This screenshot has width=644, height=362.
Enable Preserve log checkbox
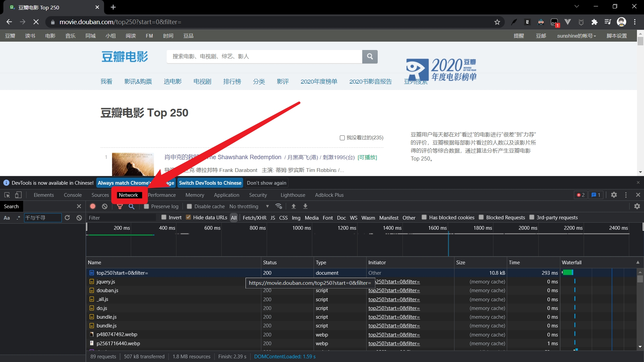[x=146, y=206]
